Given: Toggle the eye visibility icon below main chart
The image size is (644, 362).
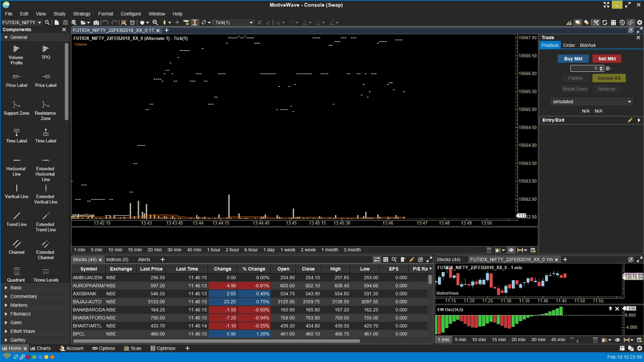Looking at the screenshot, I should pos(511,250).
